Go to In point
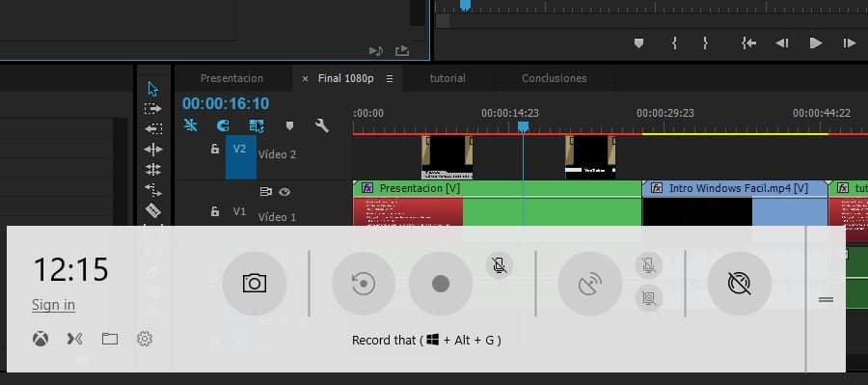The image size is (868, 385). point(749,42)
